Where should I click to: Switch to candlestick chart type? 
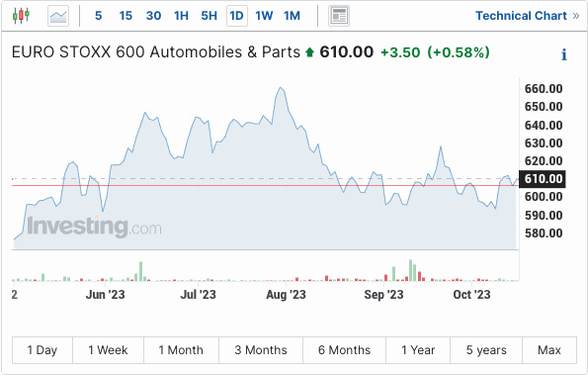click(x=21, y=16)
